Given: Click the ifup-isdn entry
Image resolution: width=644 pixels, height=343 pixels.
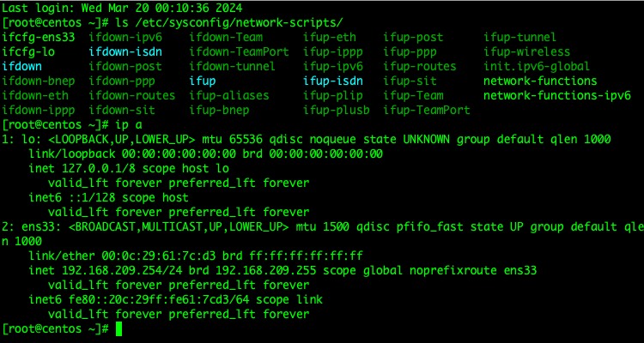Looking at the screenshot, I should pyautogui.click(x=333, y=81).
